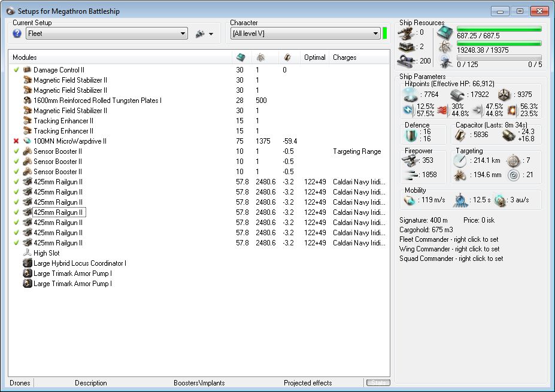Click the CPU column header icon
Screen dimensions: 555x392
tap(240, 57)
